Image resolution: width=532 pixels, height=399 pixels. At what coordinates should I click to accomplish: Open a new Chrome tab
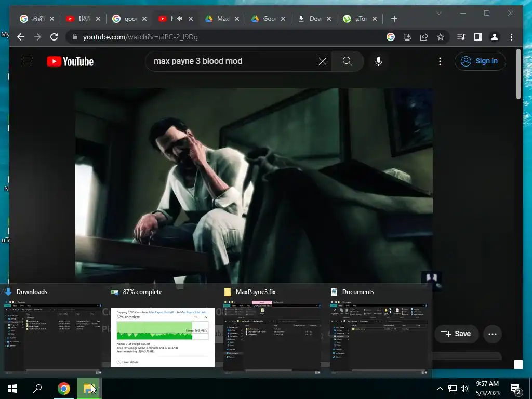point(394,19)
